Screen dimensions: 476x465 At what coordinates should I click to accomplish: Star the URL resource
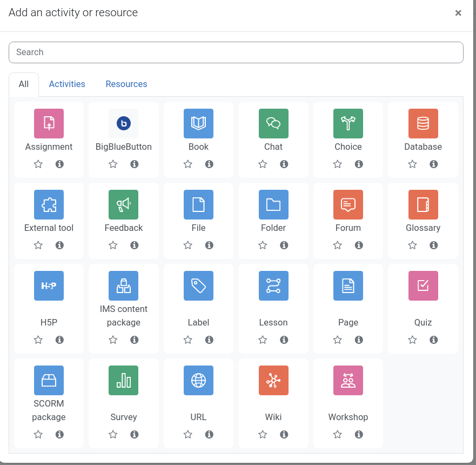pyautogui.click(x=188, y=434)
